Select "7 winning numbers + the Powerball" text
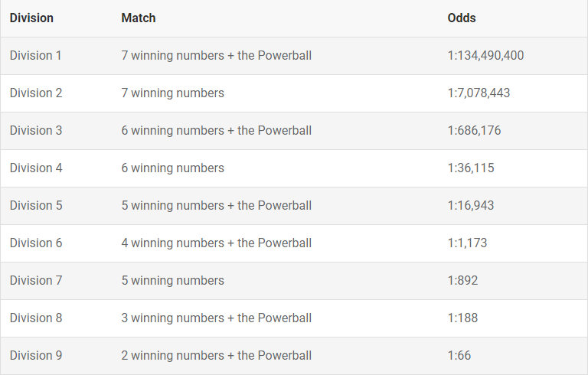Viewport: 588px width, 375px height. point(216,55)
